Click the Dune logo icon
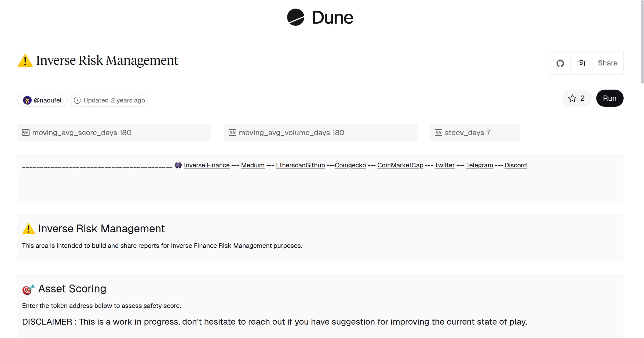The width and height of the screenshot is (644, 338). (295, 17)
